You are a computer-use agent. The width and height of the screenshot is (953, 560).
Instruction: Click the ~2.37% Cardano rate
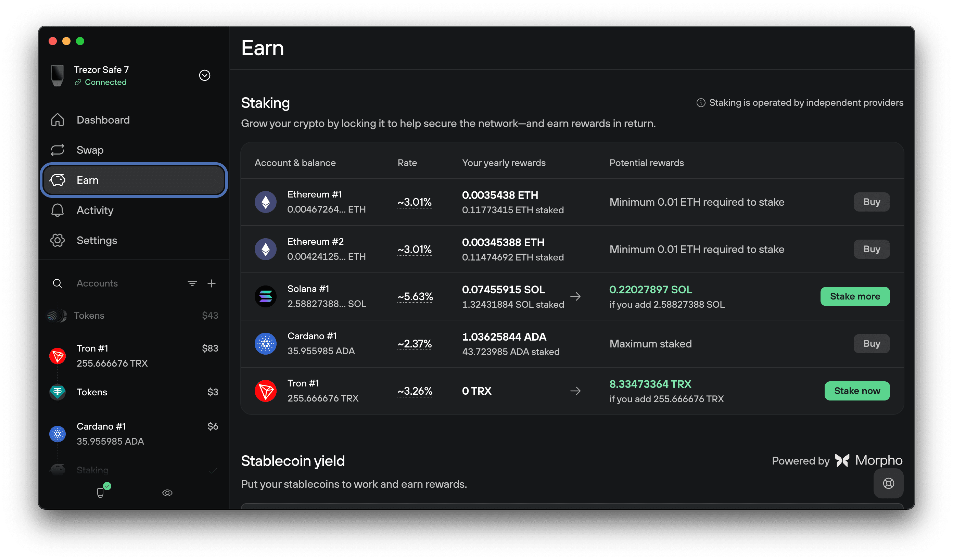click(x=415, y=344)
